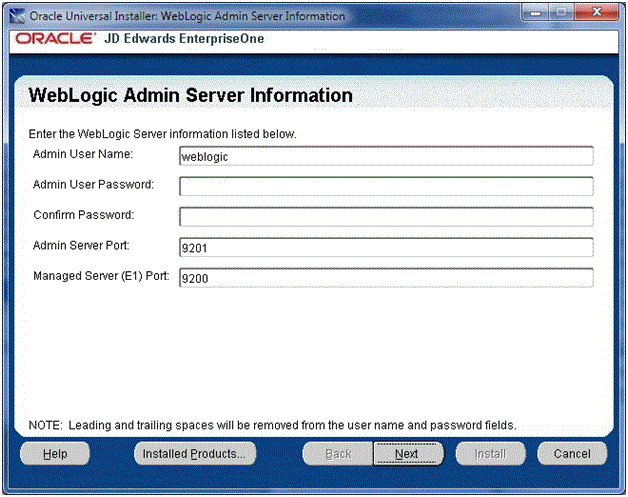This screenshot has height=497, width=628.
Task: Click the 'Admin Server Port:' label
Action: click(81, 245)
